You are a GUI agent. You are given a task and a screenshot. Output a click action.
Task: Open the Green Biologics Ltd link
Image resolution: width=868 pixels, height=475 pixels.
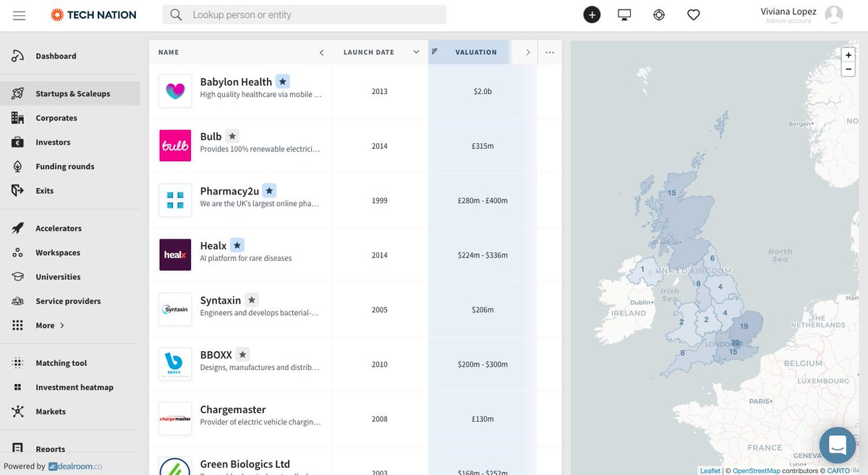pyautogui.click(x=245, y=464)
